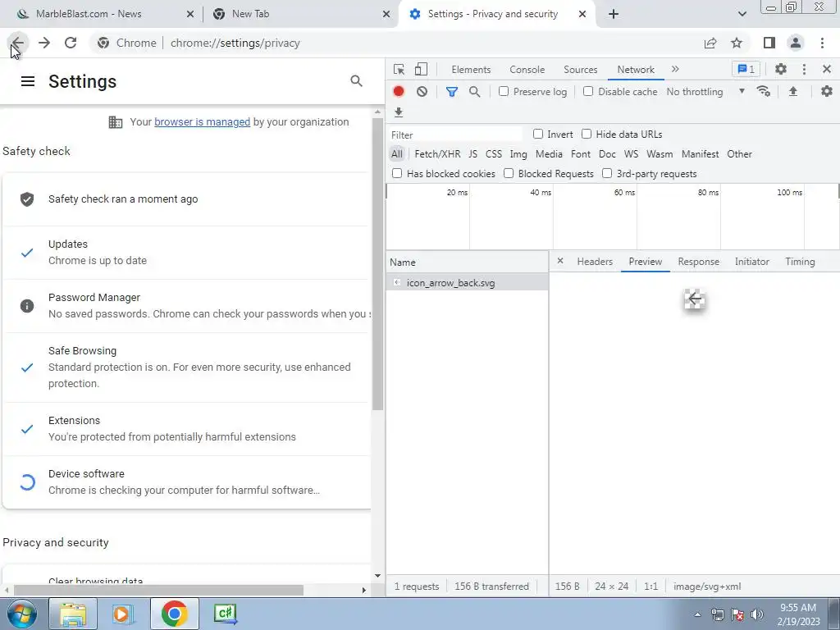Viewport: 840px width, 630px height.
Task: Go back using browser back arrow
Action: pyautogui.click(x=18, y=43)
